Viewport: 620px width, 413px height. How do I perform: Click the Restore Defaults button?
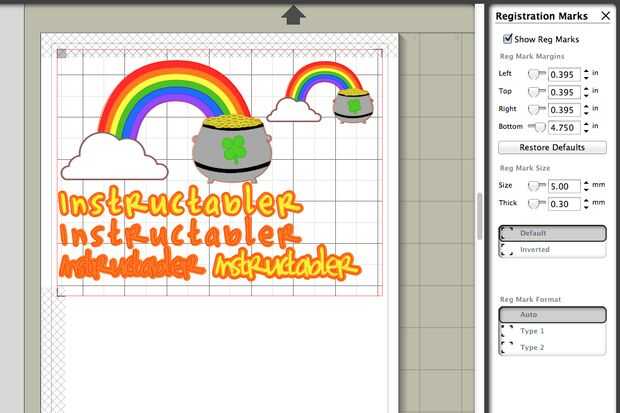click(552, 147)
